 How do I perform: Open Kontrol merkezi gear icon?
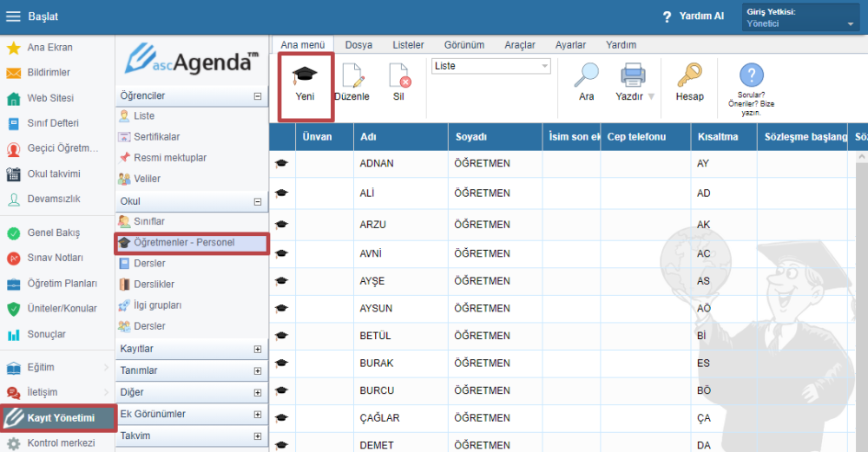point(13,443)
